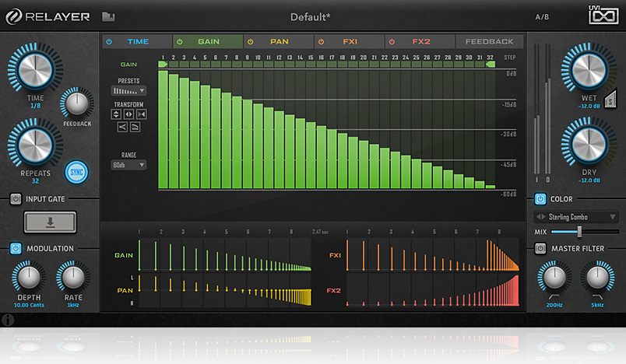The width and height of the screenshot is (626, 364).
Task: Click the 5kHz low-pass filter knob
Action: coord(597,277)
